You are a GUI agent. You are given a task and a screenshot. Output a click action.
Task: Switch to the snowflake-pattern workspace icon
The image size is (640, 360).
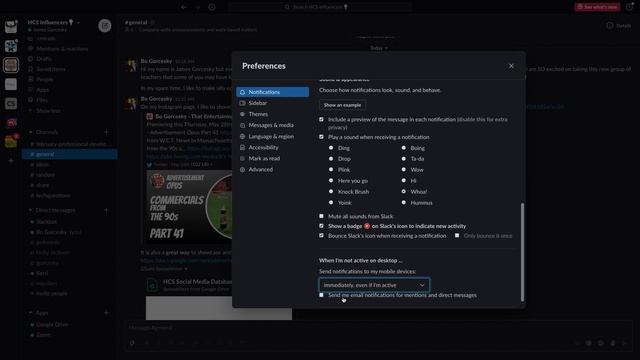tap(11, 46)
